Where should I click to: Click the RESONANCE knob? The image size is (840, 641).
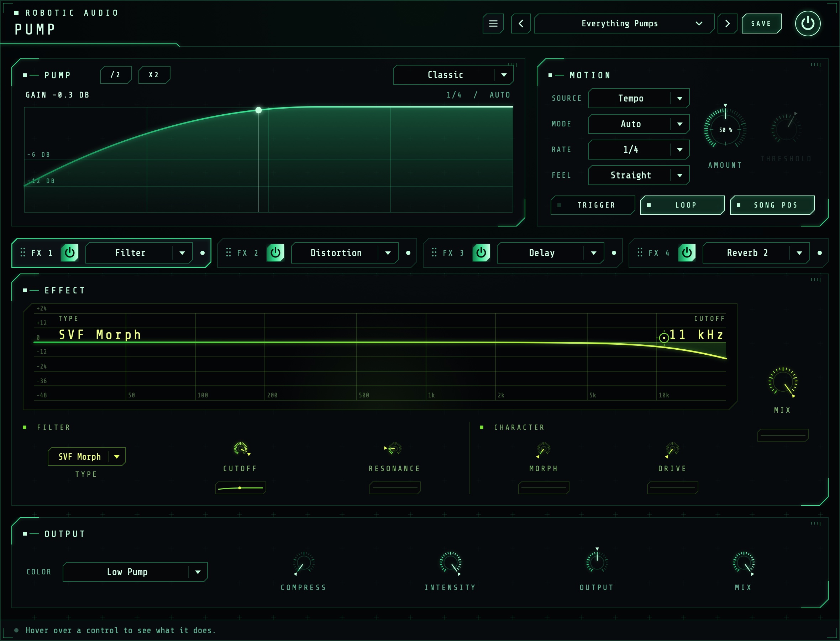394,449
